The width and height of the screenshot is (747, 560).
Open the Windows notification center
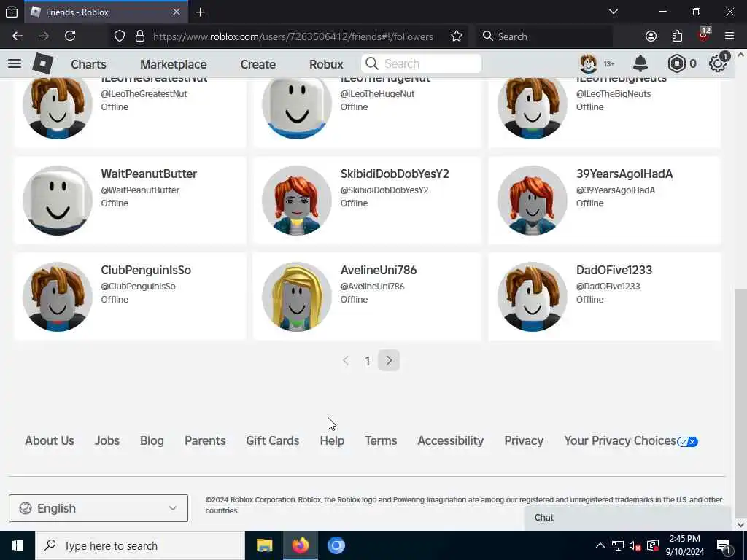click(724, 545)
